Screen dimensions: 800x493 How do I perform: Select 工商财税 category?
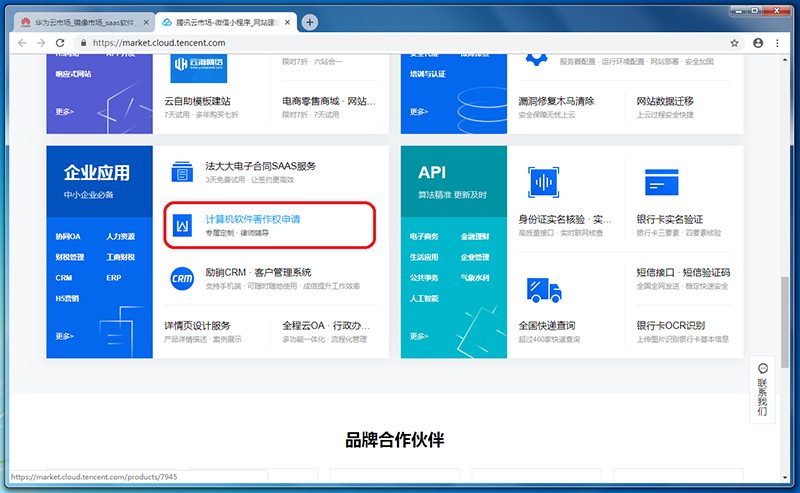(x=120, y=257)
